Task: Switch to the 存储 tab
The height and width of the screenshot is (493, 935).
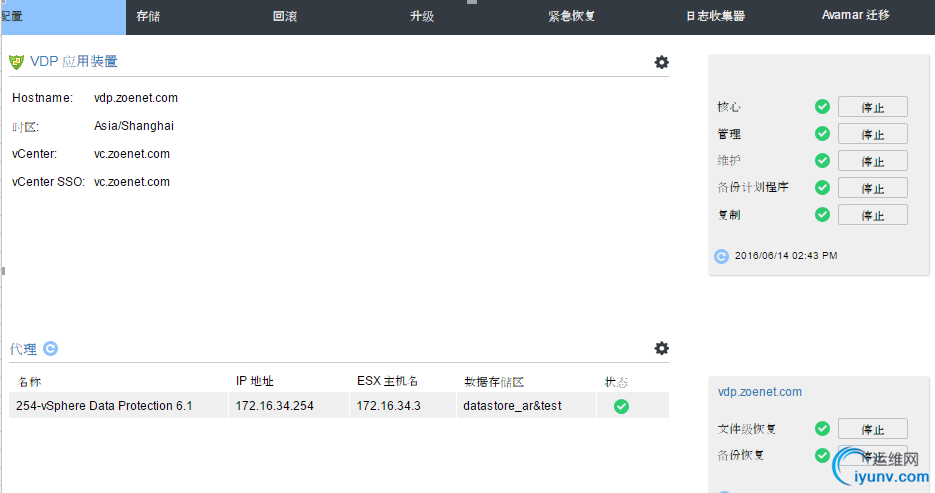Action: pos(148,17)
